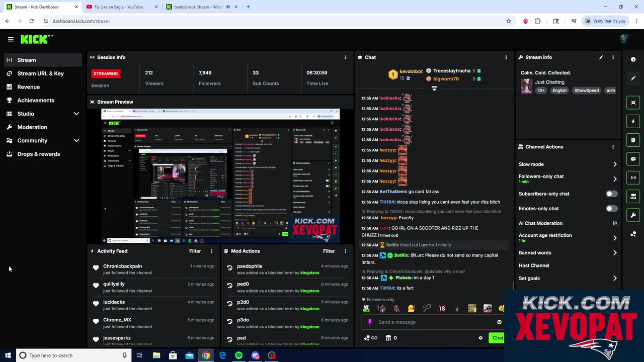Image resolution: width=644 pixels, height=362 pixels.
Task: Click the Windows Start button
Action: click(x=8, y=355)
